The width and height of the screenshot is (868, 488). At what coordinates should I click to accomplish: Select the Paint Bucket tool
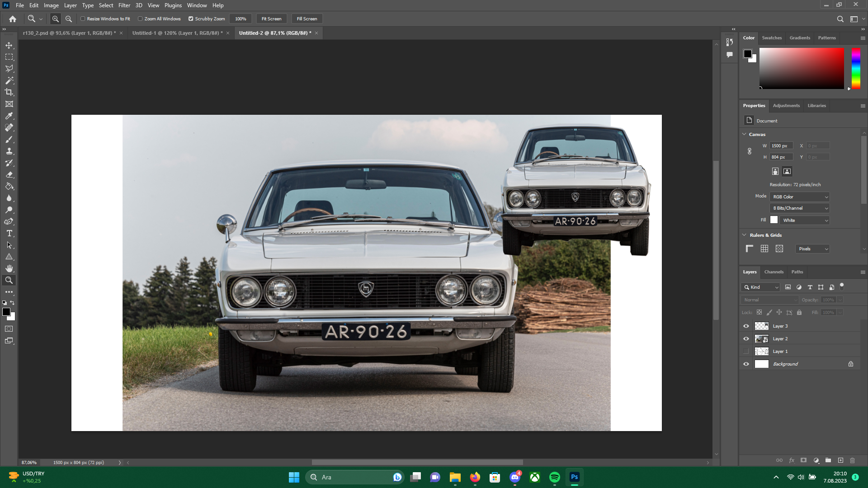(x=9, y=186)
